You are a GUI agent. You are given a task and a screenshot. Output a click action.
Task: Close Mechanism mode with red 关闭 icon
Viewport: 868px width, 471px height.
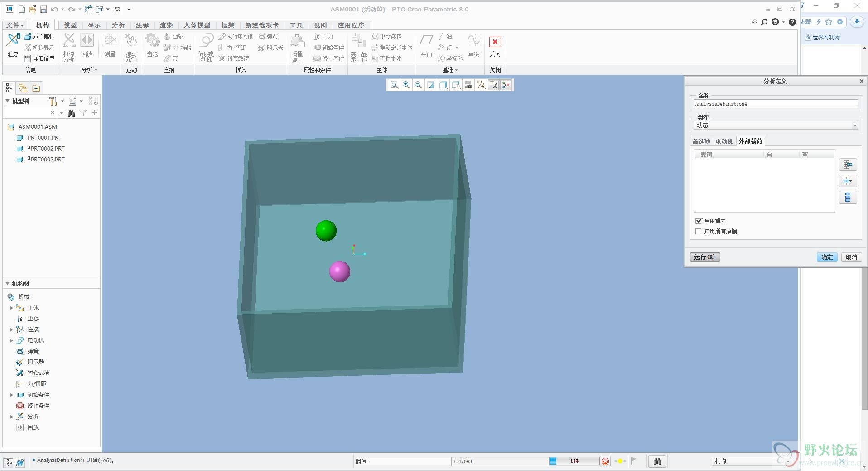[x=495, y=47]
